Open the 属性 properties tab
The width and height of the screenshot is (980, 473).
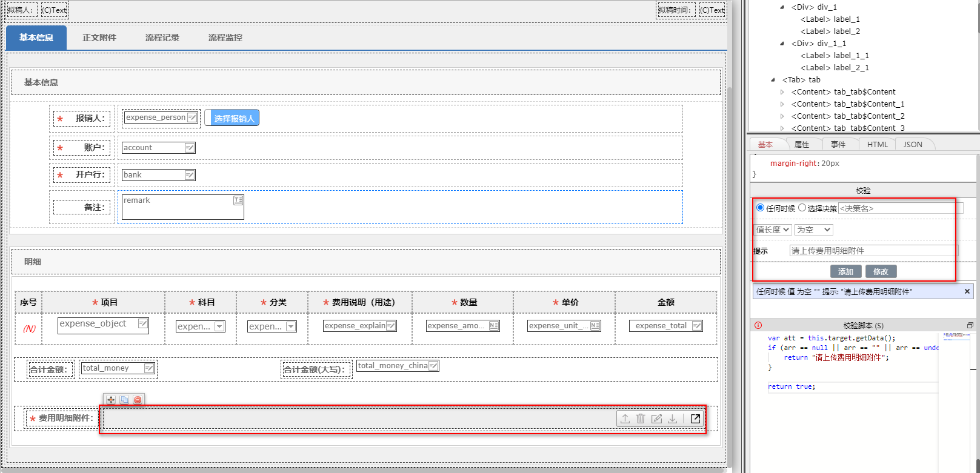pos(802,144)
